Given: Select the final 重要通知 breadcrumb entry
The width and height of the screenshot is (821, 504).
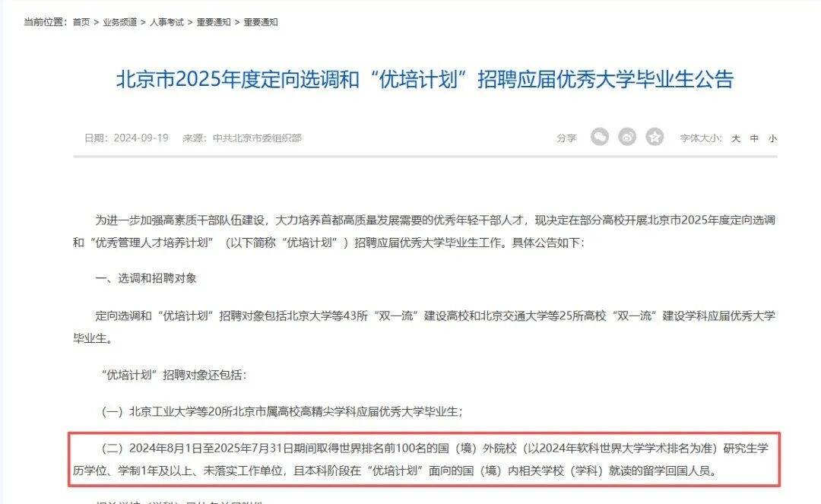Looking at the screenshot, I should (x=260, y=22).
